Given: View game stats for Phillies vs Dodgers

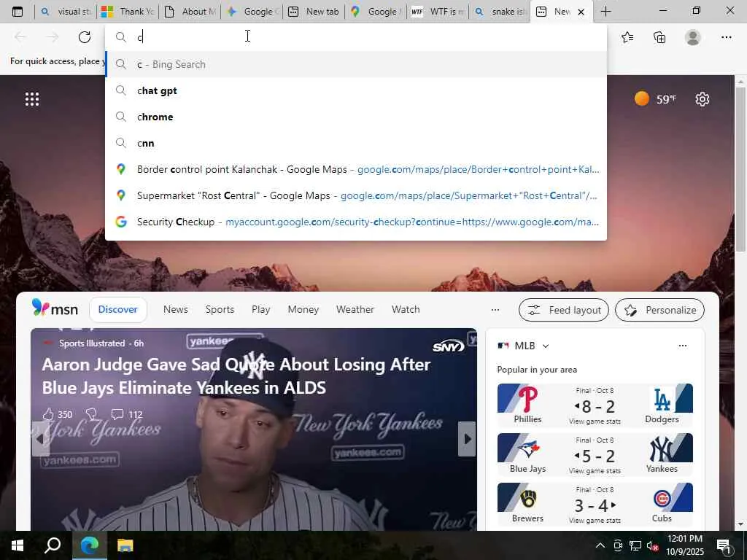Looking at the screenshot, I should pyautogui.click(x=595, y=421).
